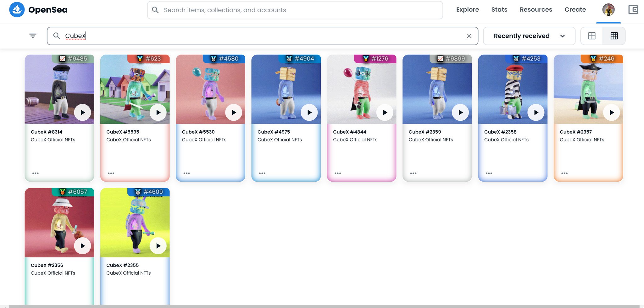
Task: Focus the global search items field
Action: (x=295, y=10)
